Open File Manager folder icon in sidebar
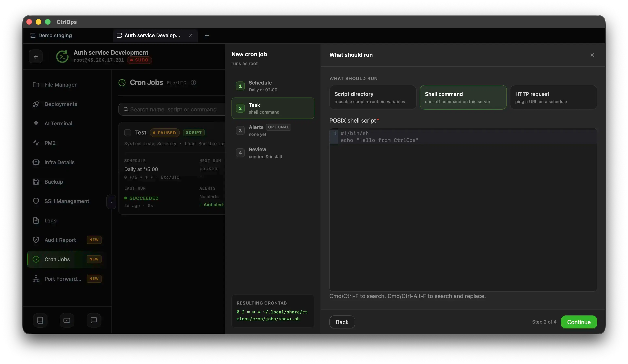628x364 pixels. tap(36, 85)
